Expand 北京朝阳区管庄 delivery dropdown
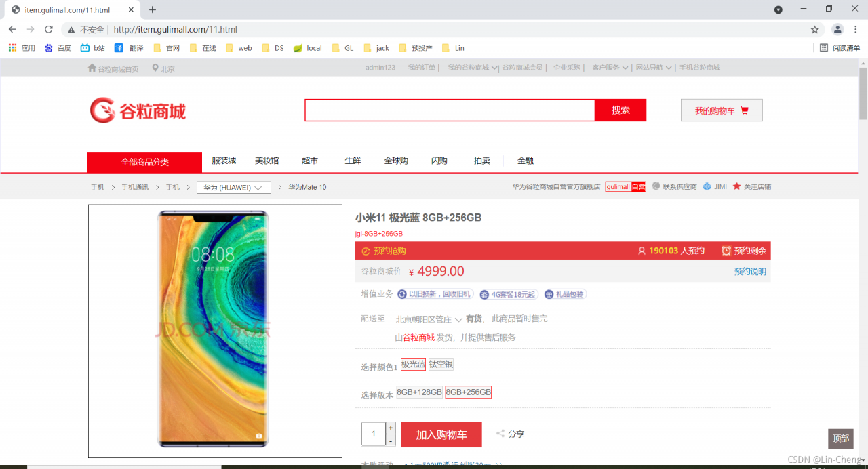The height and width of the screenshot is (469, 868). pyautogui.click(x=429, y=319)
